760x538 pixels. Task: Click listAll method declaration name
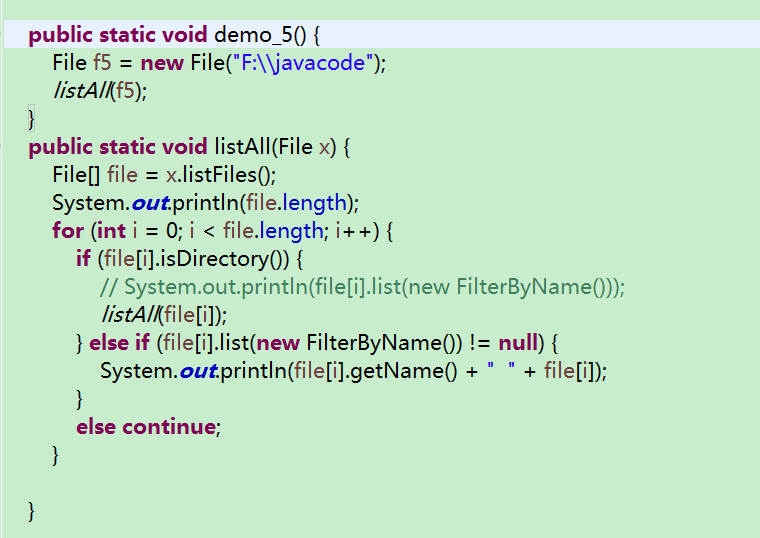242,146
